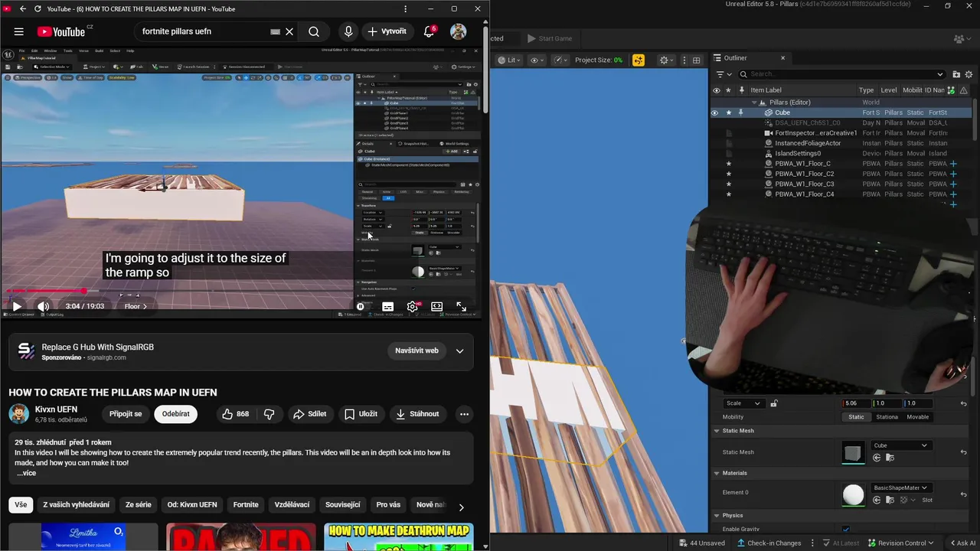Select the Od: Kivxn UEFN chip
Image resolution: width=980 pixels, height=551 pixels.
[x=192, y=504]
